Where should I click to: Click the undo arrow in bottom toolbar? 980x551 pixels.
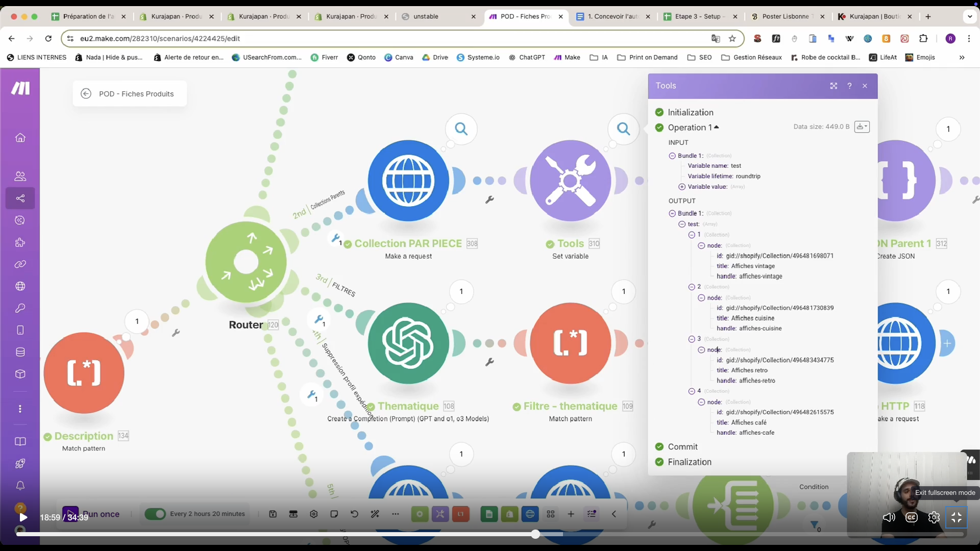pos(354,514)
